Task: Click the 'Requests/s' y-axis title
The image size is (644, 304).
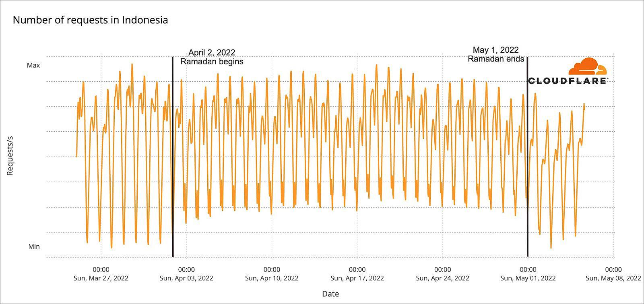Action: point(10,156)
